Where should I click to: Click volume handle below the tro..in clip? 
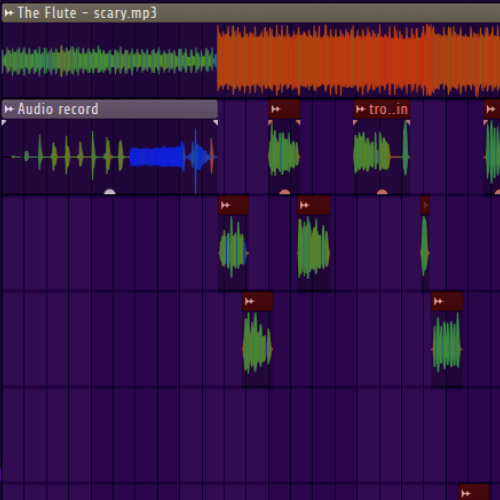(382, 192)
